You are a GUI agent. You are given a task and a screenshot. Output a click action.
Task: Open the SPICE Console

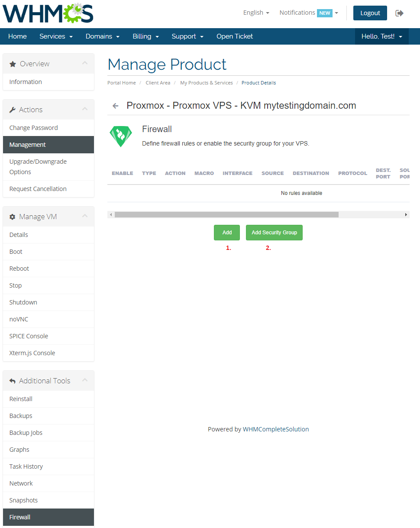(x=48, y=336)
